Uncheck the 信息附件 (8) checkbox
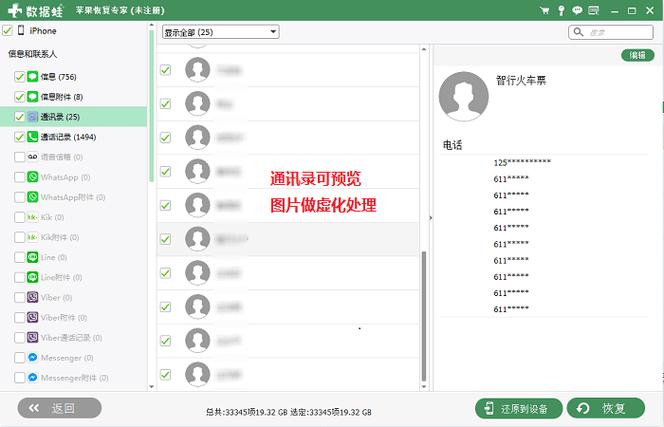664x427 pixels. coord(19,97)
